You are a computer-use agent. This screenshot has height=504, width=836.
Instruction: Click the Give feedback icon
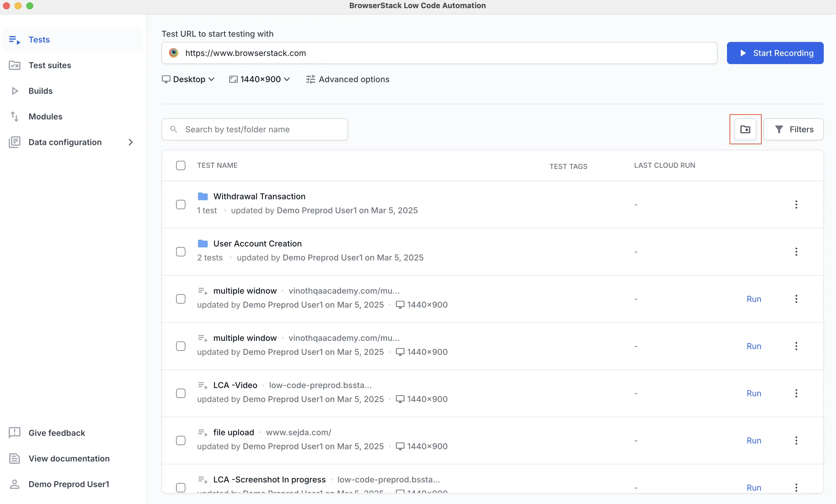[15, 433]
